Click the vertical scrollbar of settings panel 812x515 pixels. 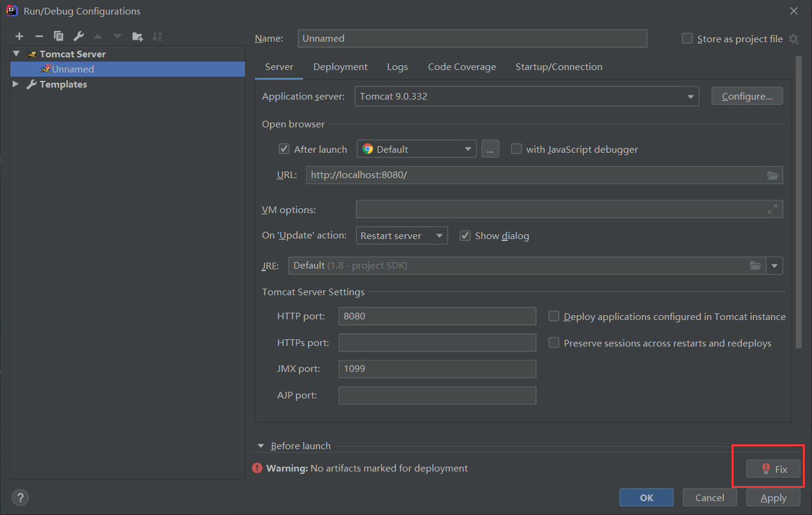tap(799, 202)
